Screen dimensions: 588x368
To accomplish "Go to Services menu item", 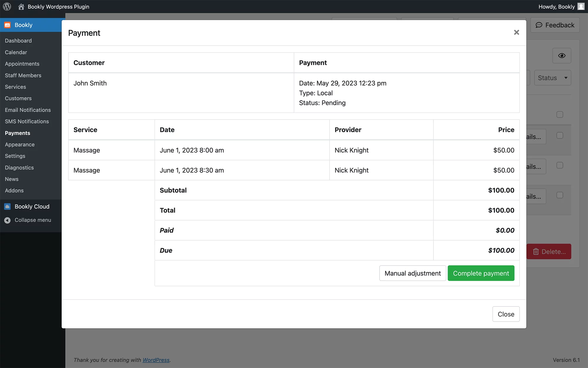I will coord(15,87).
